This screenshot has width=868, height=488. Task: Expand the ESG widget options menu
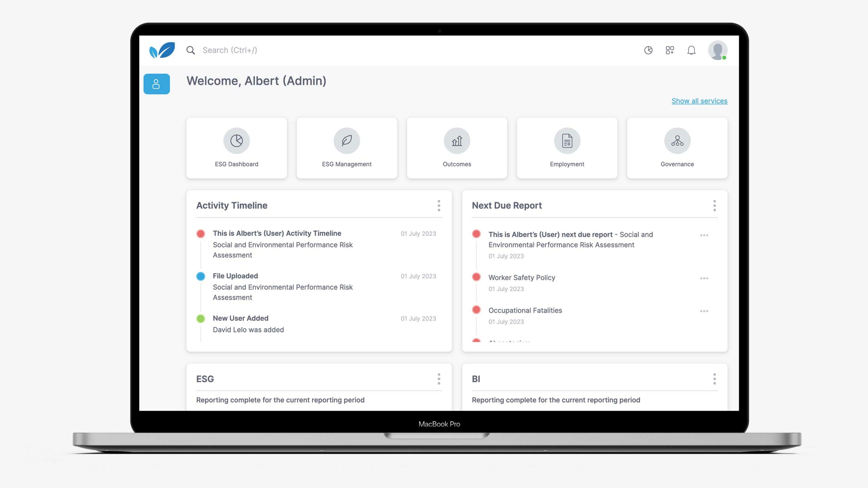(439, 379)
